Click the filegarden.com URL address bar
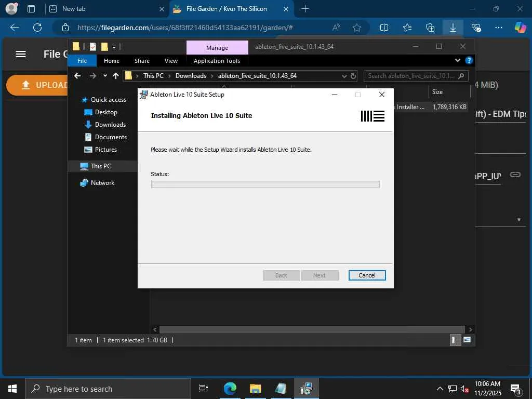 [x=185, y=28]
